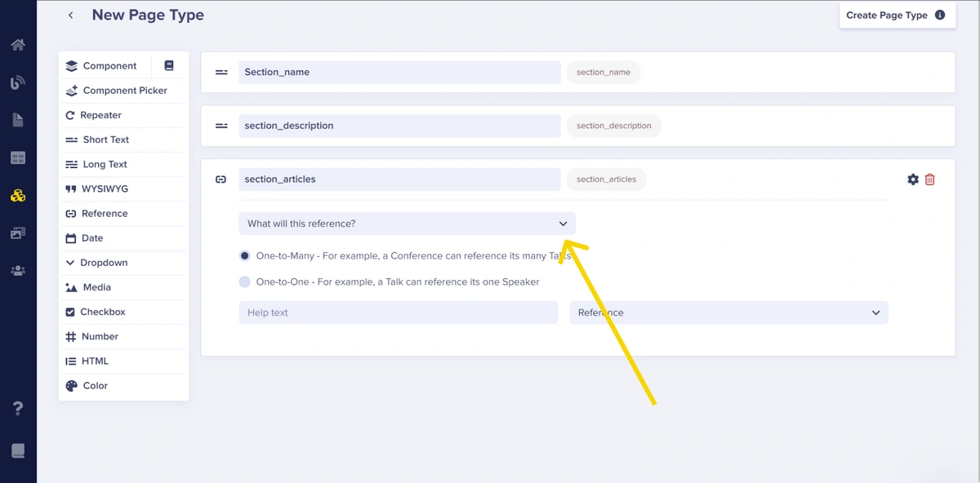Select the One-to-One radio option

click(x=245, y=282)
